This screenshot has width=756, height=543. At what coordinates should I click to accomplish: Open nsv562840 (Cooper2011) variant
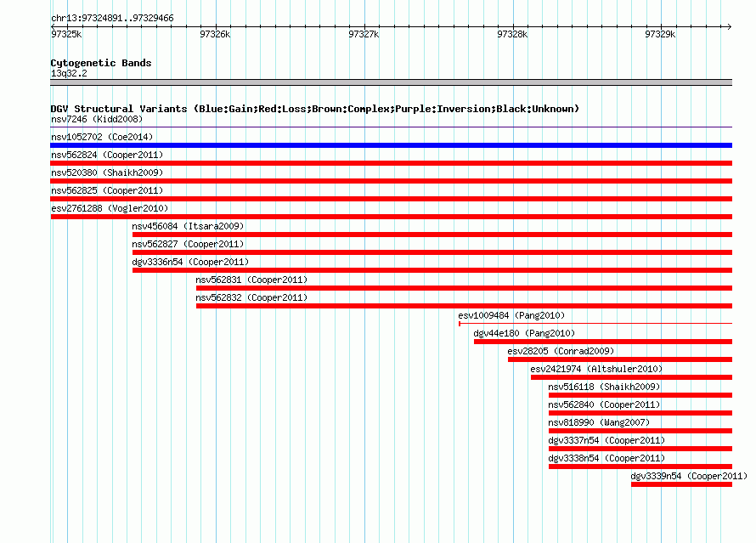pos(604,404)
